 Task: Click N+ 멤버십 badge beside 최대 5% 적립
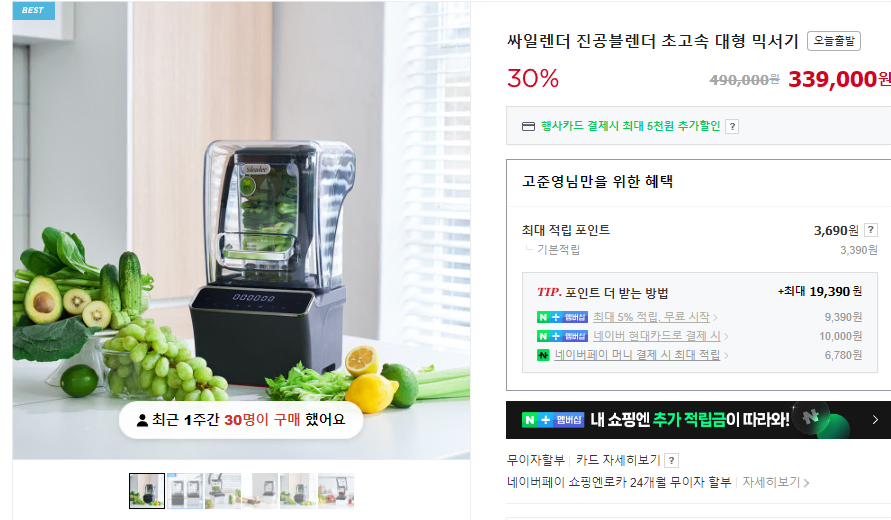pyautogui.click(x=562, y=317)
